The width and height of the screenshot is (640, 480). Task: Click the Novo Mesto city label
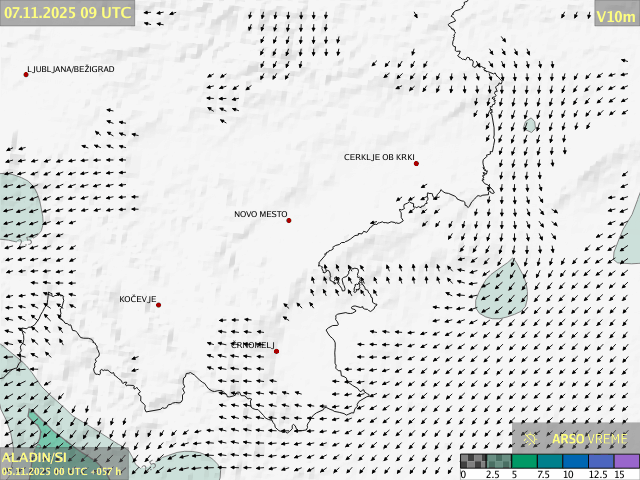click(260, 214)
